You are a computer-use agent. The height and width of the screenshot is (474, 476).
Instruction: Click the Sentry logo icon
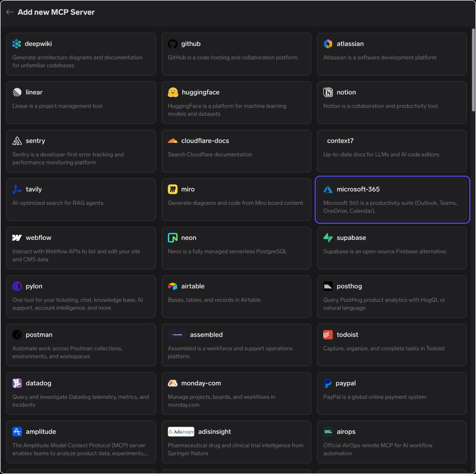17,141
